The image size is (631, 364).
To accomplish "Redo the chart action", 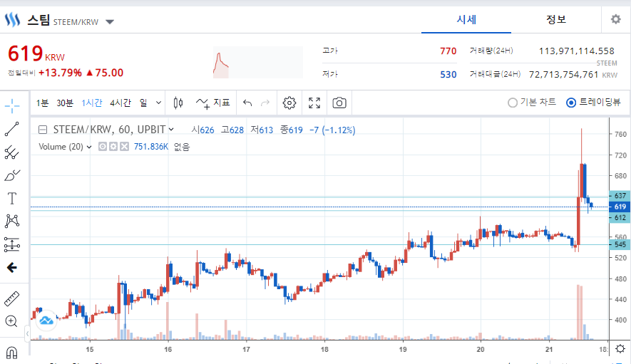I will (265, 103).
